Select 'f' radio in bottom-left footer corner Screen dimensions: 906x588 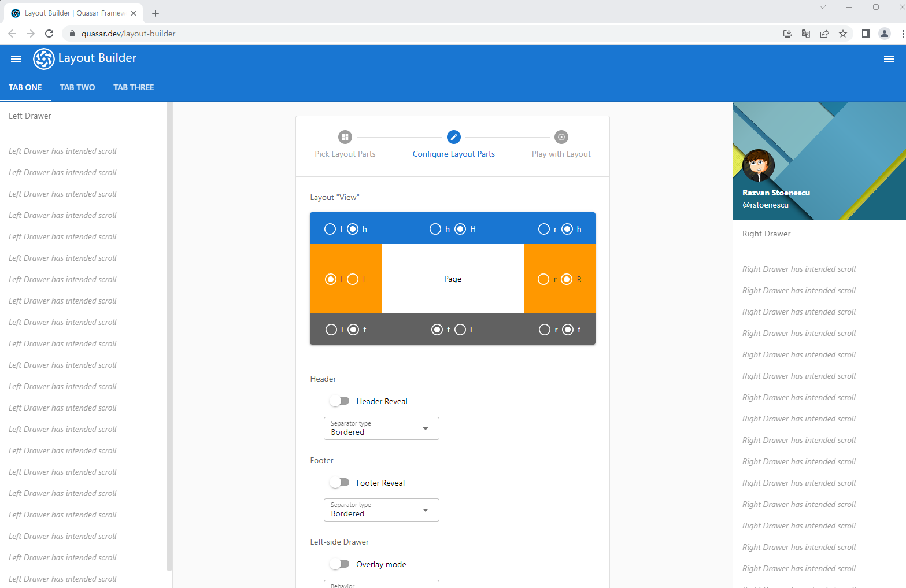pyautogui.click(x=353, y=330)
